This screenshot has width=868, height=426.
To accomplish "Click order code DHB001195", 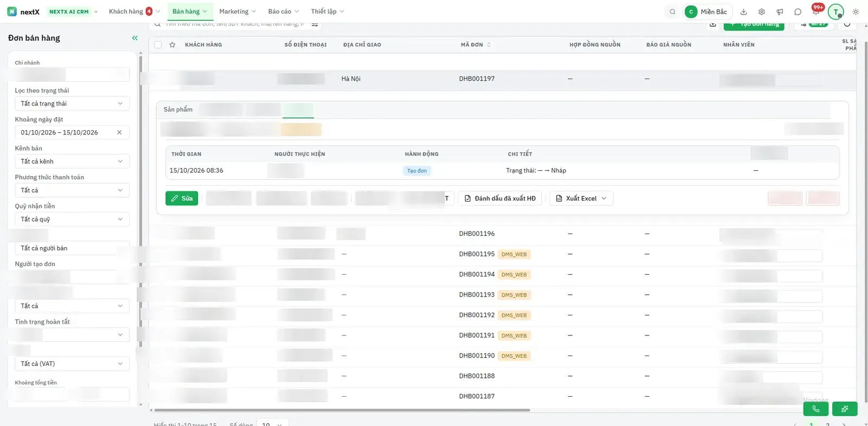I will pyautogui.click(x=477, y=254).
